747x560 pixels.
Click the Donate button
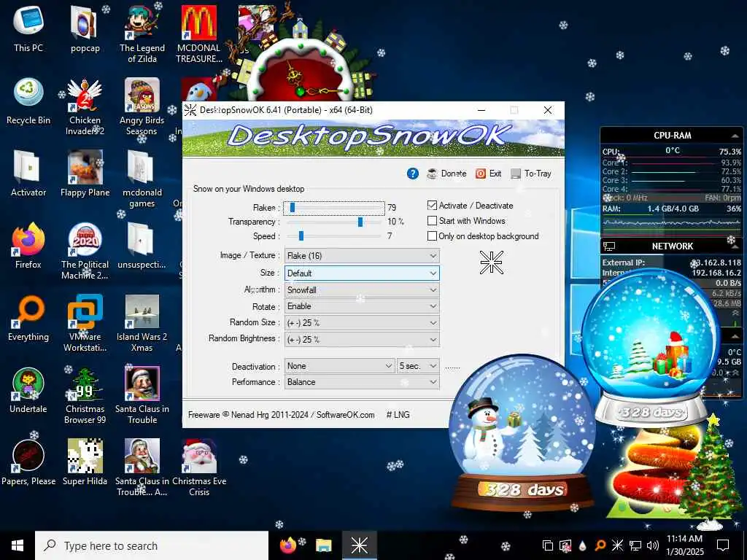(446, 174)
